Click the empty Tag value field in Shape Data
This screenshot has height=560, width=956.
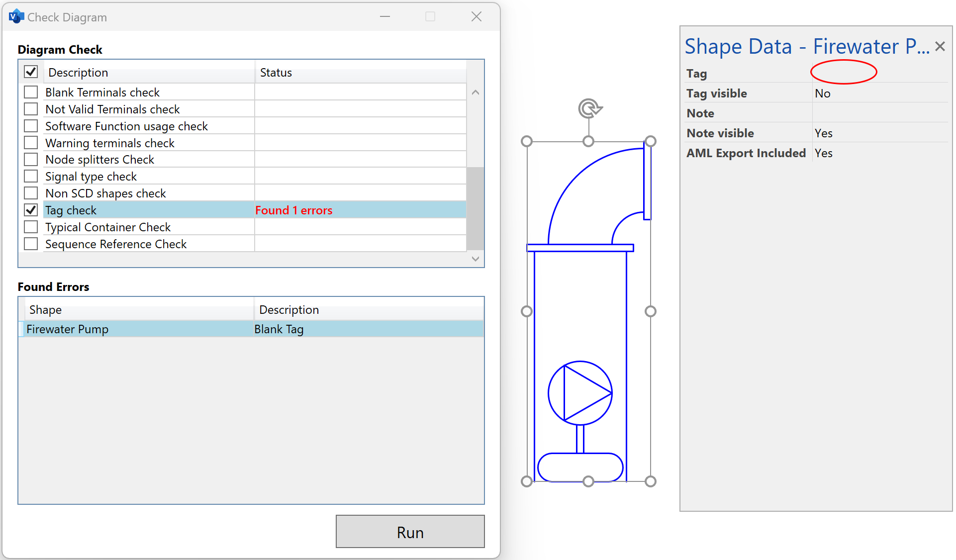point(879,73)
